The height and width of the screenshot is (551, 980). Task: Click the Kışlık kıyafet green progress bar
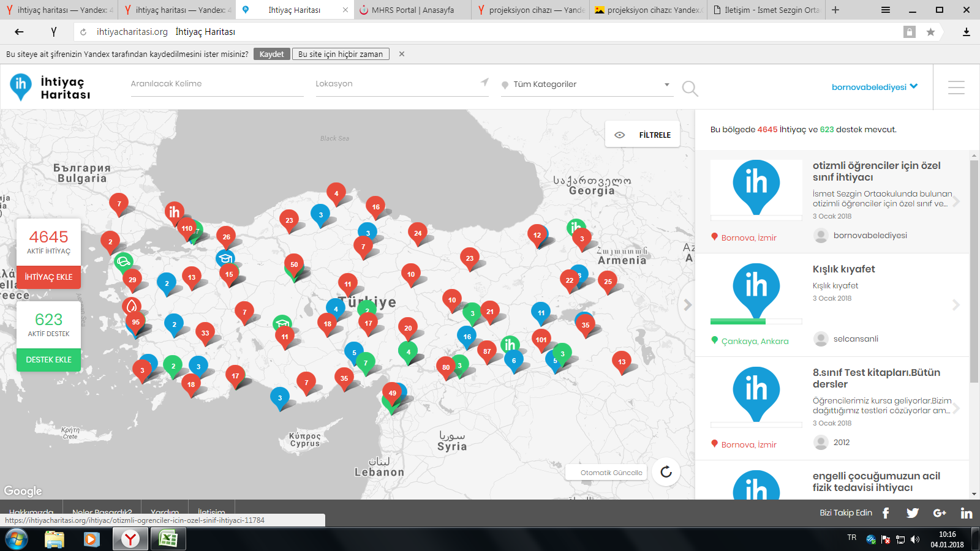click(738, 321)
